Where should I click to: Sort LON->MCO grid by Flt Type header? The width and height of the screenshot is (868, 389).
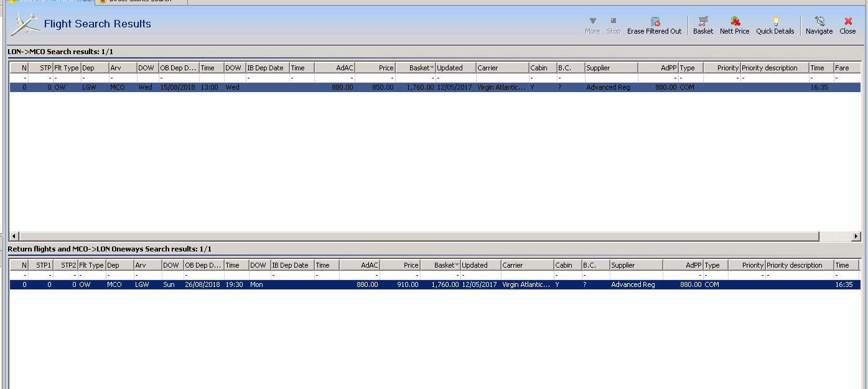click(67, 68)
